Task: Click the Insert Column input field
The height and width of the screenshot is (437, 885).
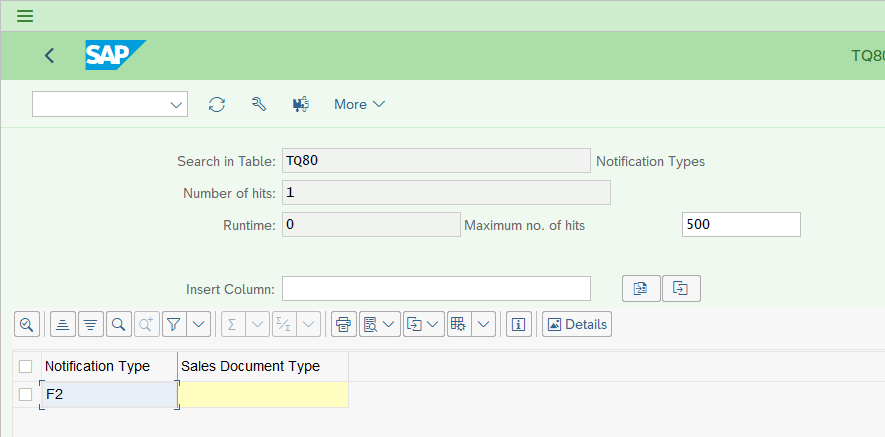Action: pos(436,289)
